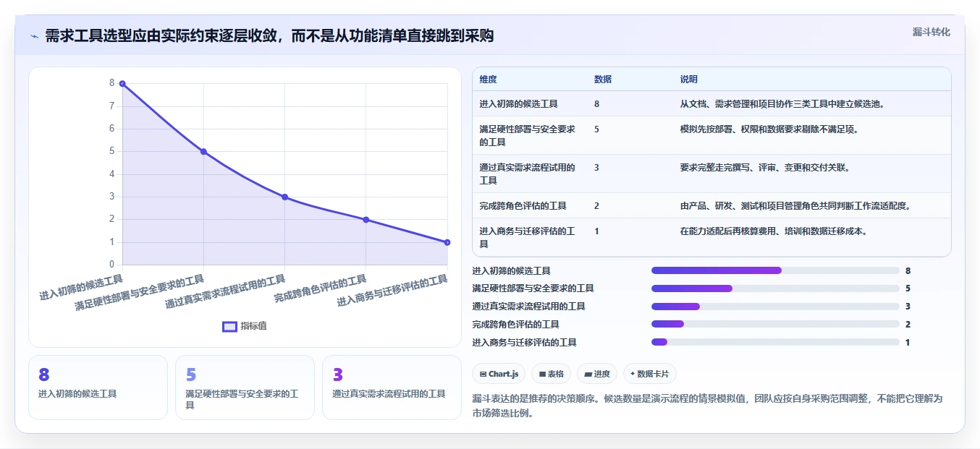Viewport: 980px width, 449px height.
Task: Click progress bar for 进入初筛的候选工具
Action: pyautogui.click(x=775, y=270)
